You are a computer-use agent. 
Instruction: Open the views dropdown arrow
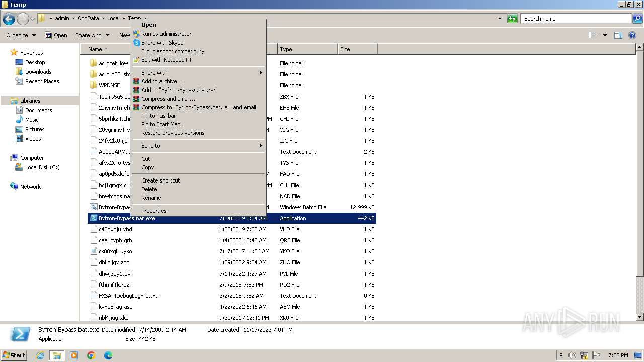click(605, 35)
